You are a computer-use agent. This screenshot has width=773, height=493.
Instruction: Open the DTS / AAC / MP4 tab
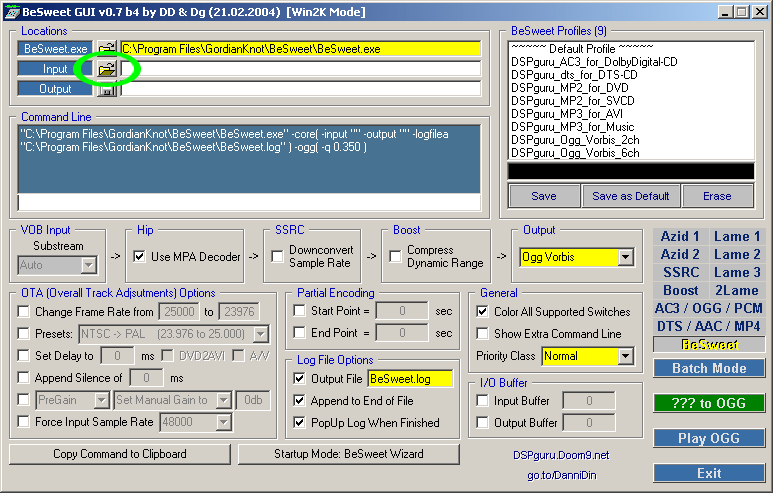709,326
